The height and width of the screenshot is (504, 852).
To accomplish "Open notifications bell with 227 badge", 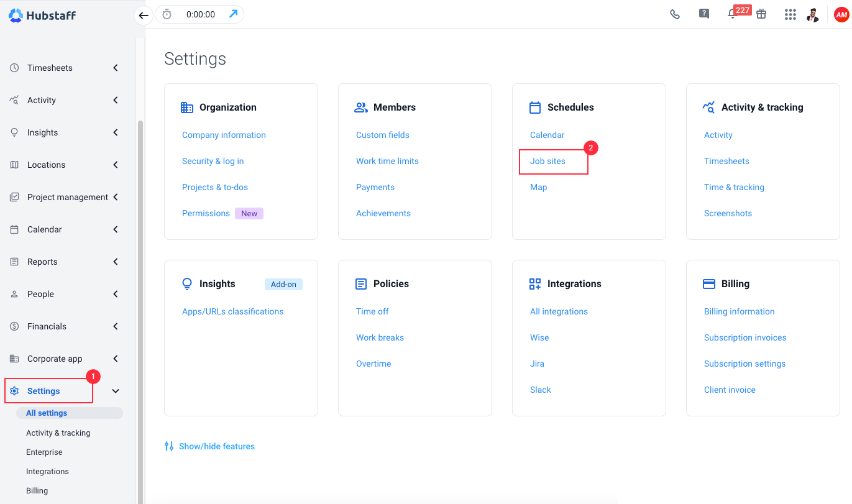I will click(733, 14).
